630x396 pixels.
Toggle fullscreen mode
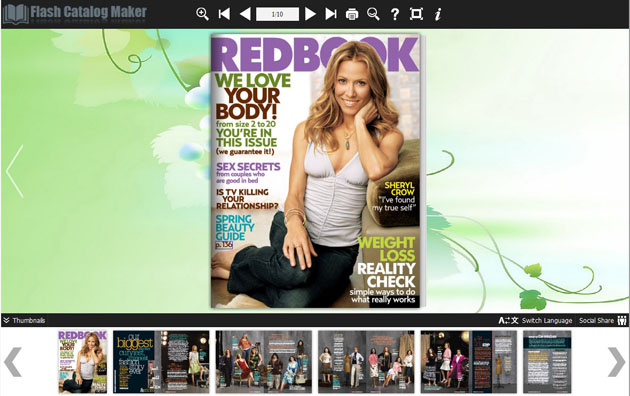pos(416,14)
